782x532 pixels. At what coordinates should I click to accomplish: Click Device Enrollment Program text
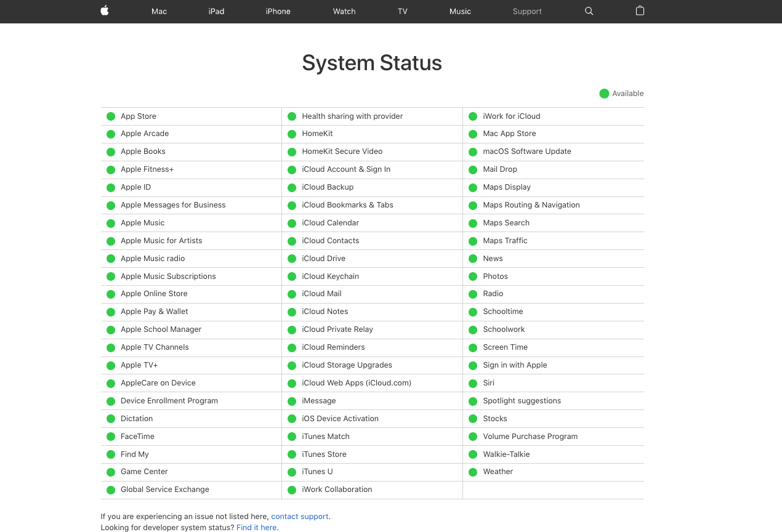169,401
